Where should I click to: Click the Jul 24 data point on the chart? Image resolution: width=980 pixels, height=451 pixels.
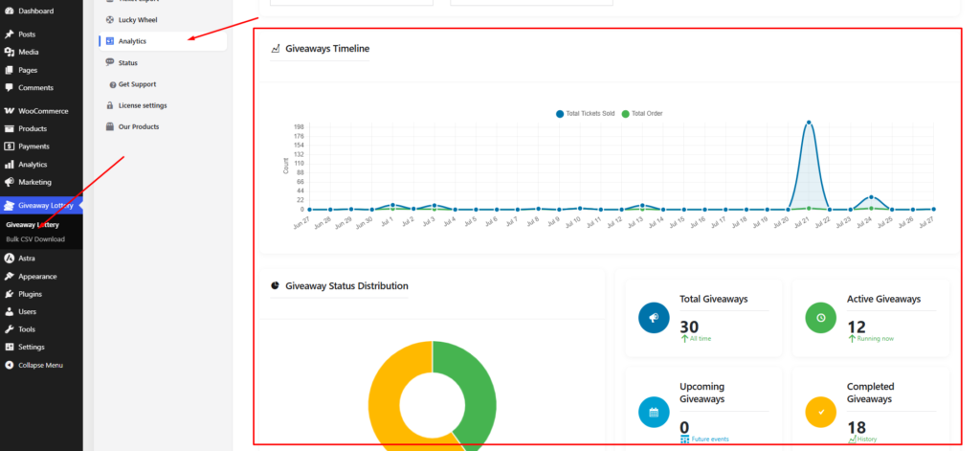coord(871,197)
